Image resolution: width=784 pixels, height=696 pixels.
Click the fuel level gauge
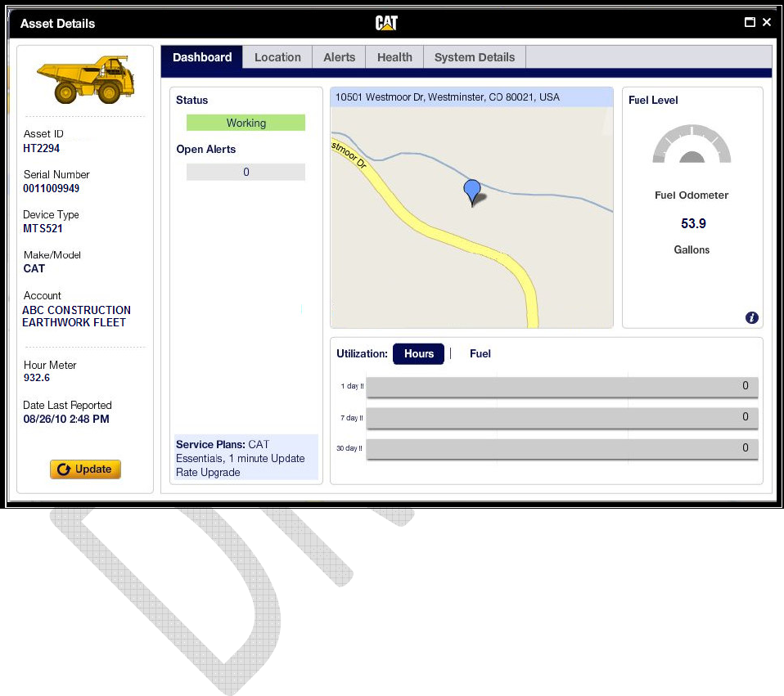tap(692, 144)
